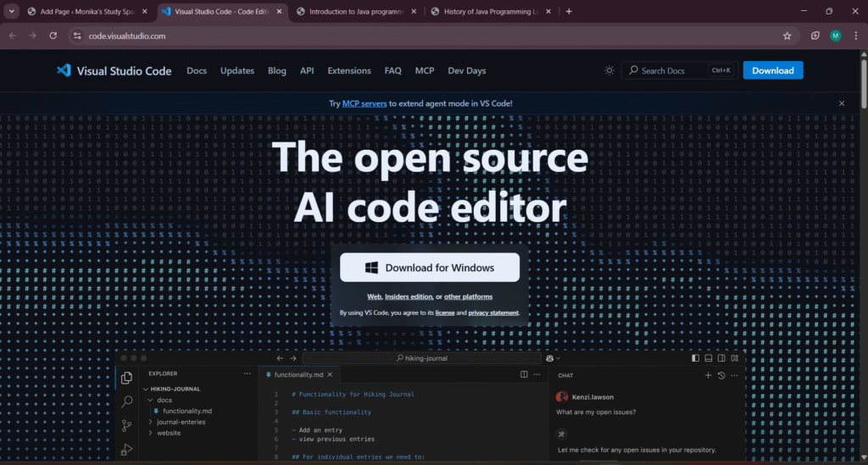Open the MCP nav item

(x=425, y=71)
